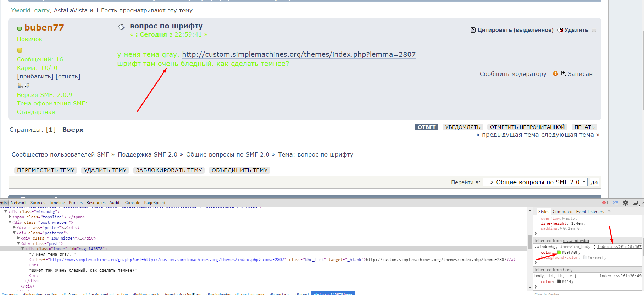Click the ОТВЕТ reply button
This screenshot has height=295, width=644.
pyautogui.click(x=427, y=127)
